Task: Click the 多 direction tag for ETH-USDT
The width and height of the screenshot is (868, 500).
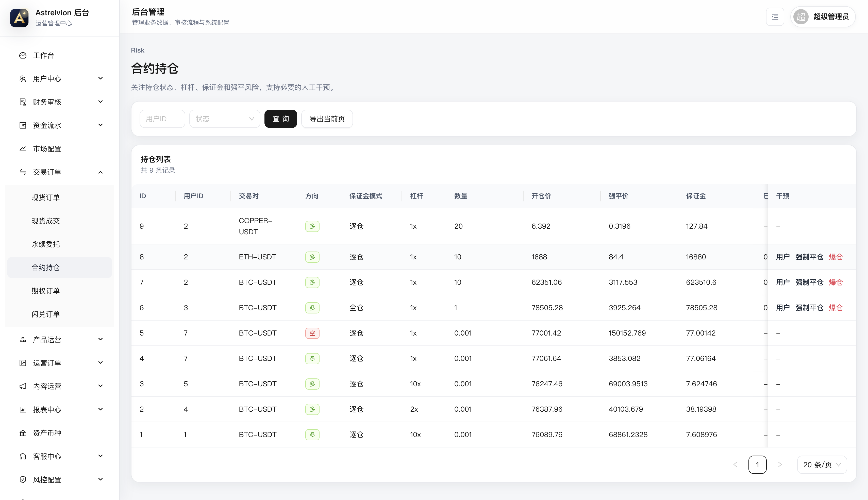Action: [312, 257]
